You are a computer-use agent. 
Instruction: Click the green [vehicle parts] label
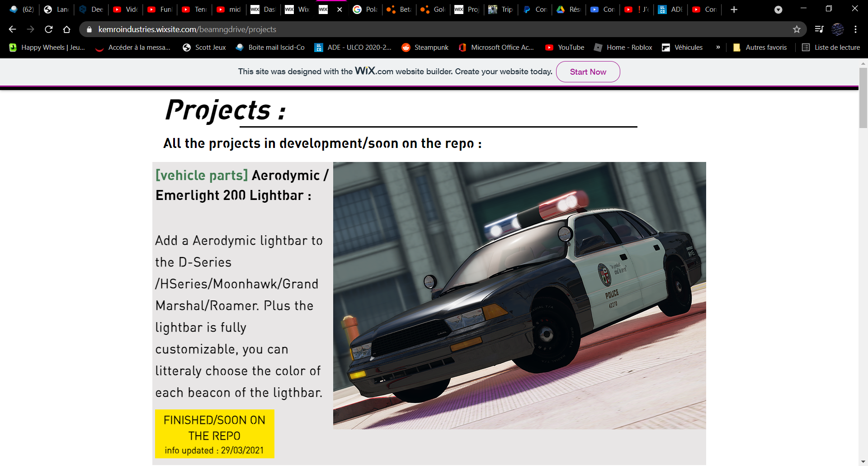coord(202,175)
